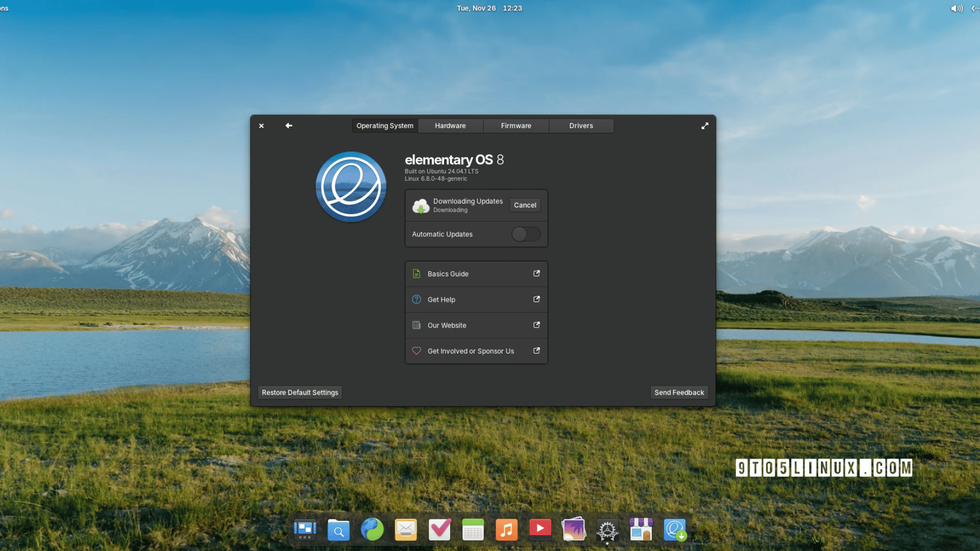Close the System settings window
Image resolution: width=980 pixels, height=551 pixels.
[261, 126]
